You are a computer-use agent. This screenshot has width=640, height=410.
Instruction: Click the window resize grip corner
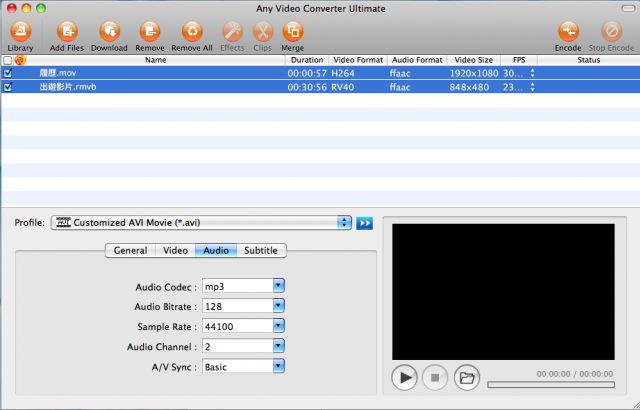[635, 405]
